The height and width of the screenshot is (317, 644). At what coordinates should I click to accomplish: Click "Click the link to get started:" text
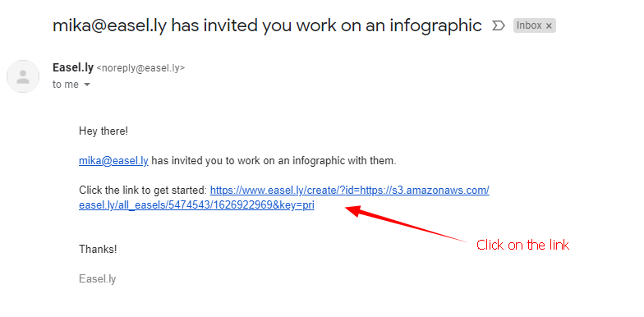coord(143,191)
